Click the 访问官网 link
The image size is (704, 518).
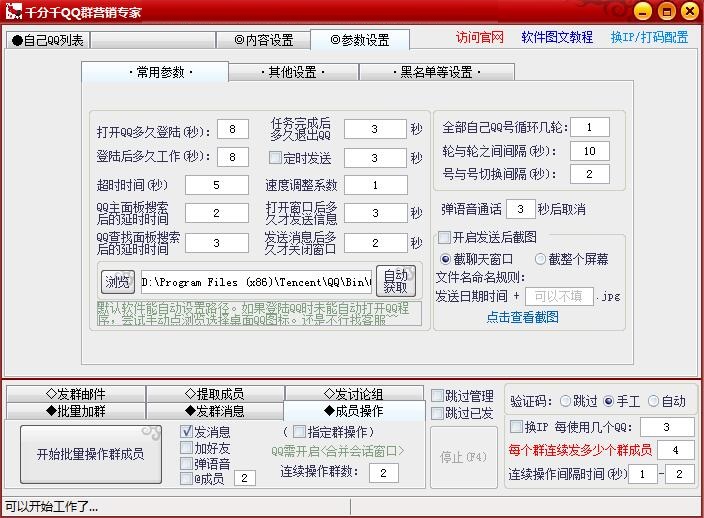coord(480,37)
